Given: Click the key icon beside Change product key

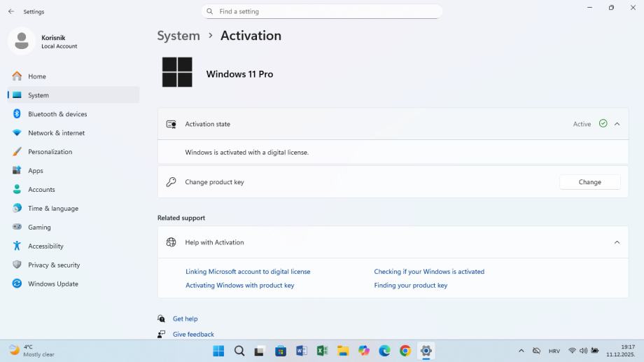Looking at the screenshot, I should click(171, 182).
